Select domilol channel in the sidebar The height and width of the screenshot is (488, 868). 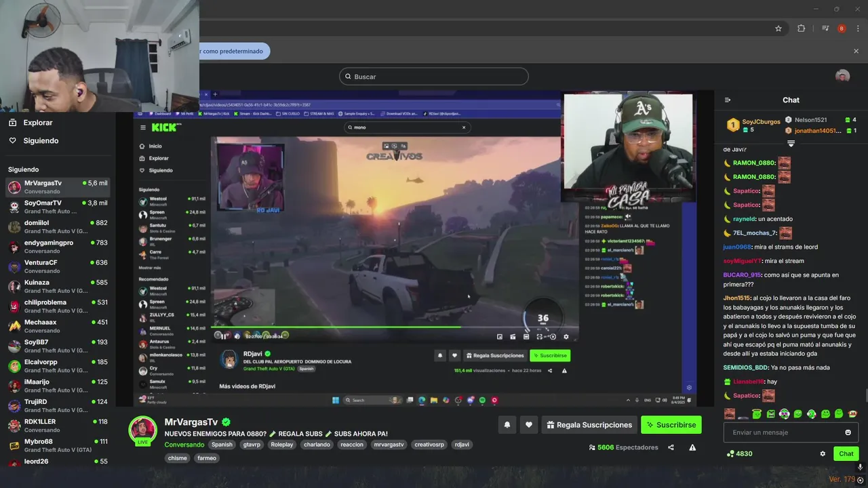coord(58,226)
